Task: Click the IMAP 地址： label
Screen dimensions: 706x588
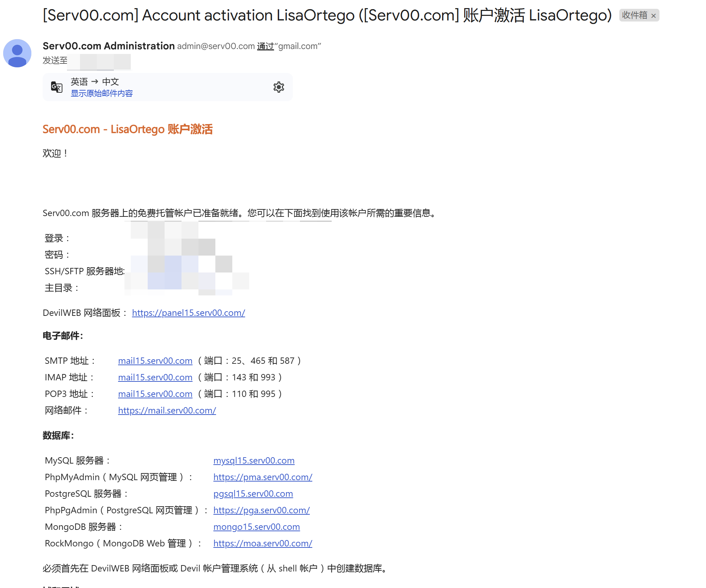Action: pyautogui.click(x=70, y=377)
